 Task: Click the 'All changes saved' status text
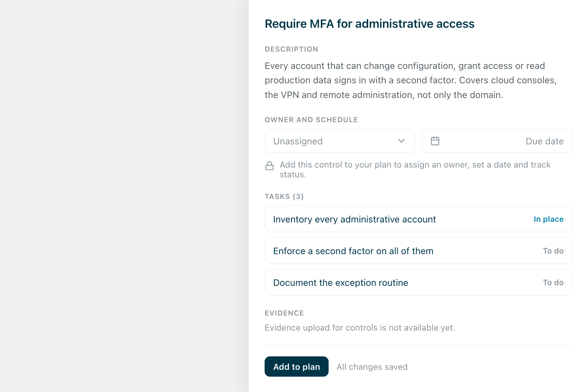coord(372,367)
